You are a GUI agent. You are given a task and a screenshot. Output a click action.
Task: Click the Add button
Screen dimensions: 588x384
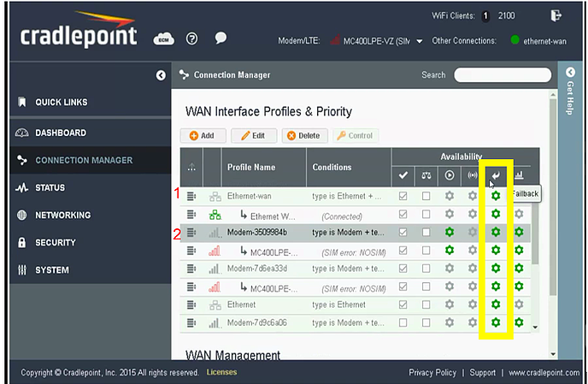pyautogui.click(x=202, y=135)
